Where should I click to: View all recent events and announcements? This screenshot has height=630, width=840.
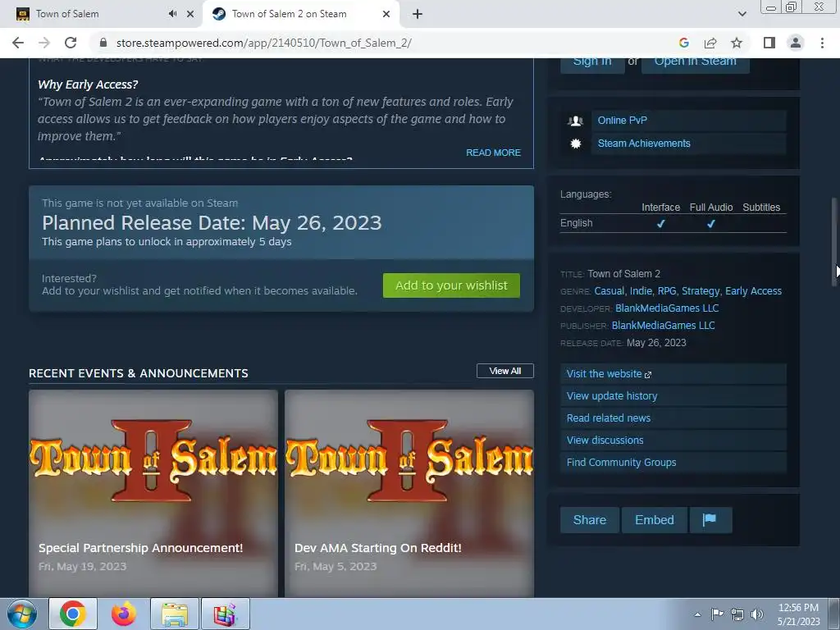[504, 371]
